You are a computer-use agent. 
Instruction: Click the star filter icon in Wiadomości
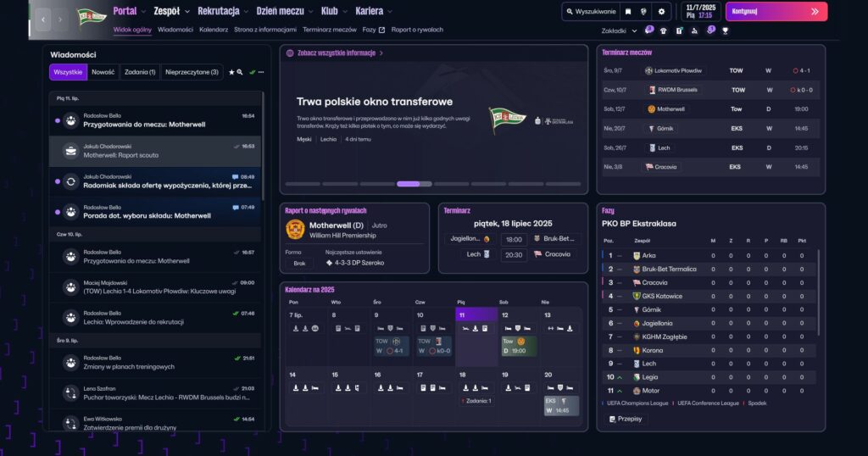232,73
